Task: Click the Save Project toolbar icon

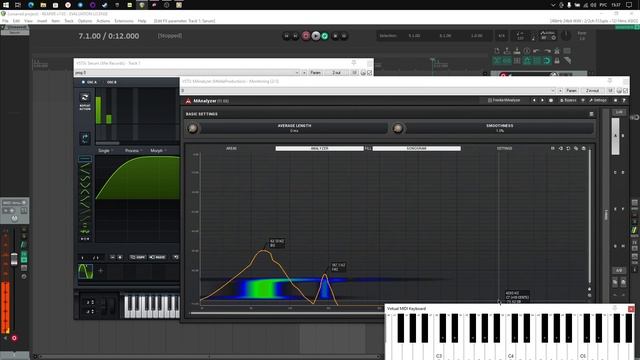Action: tap(517, 51)
